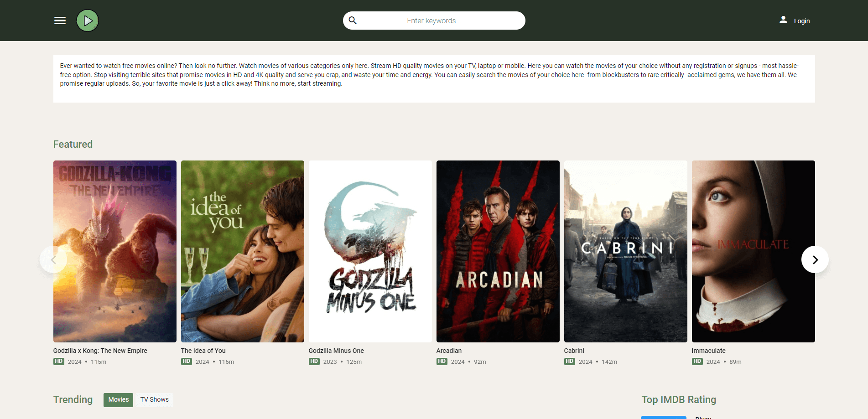Click HD badge under Immaculate
Image resolution: width=868 pixels, height=419 pixels.
(697, 362)
